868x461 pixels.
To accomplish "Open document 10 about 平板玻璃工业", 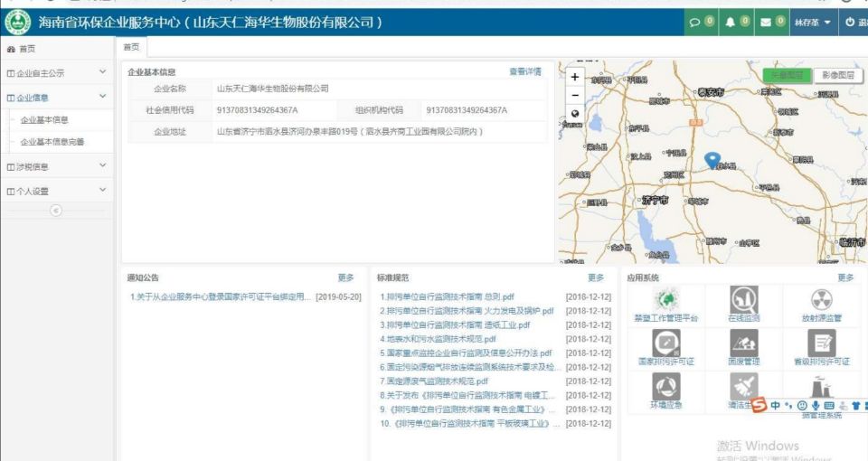I will tap(470, 423).
